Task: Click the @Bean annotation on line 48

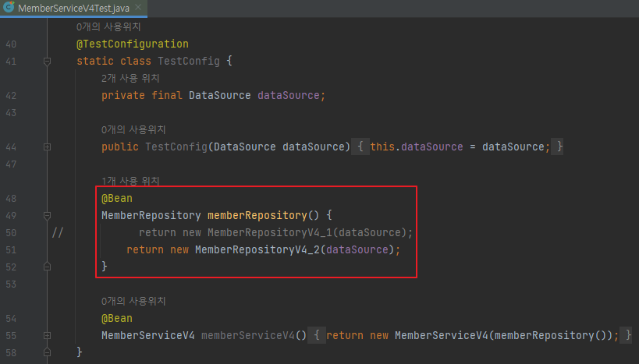Action: click(117, 198)
